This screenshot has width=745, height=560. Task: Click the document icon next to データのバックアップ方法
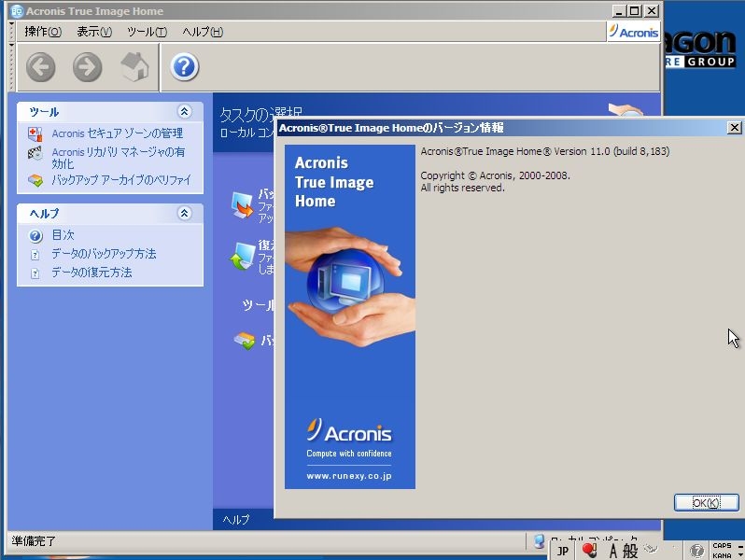coord(35,255)
